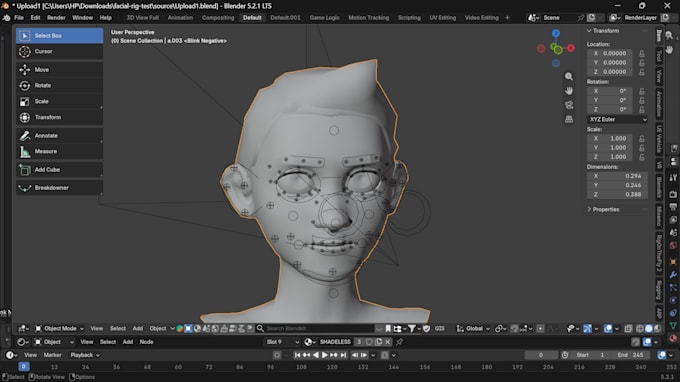
Task: Toggle proportional editing in header
Action: tap(540, 329)
